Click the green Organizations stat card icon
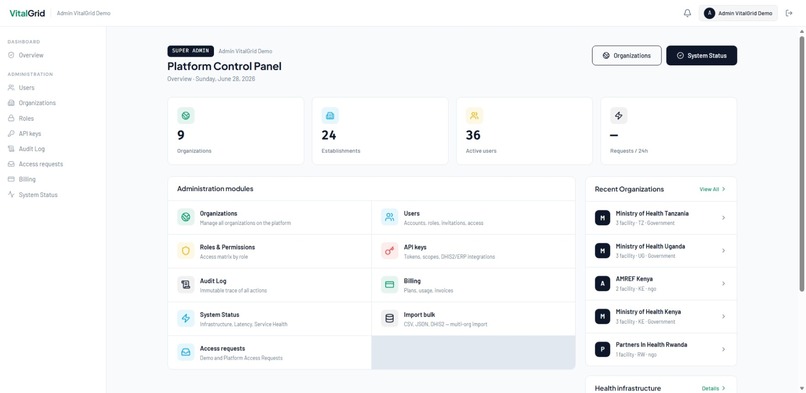 [186, 116]
